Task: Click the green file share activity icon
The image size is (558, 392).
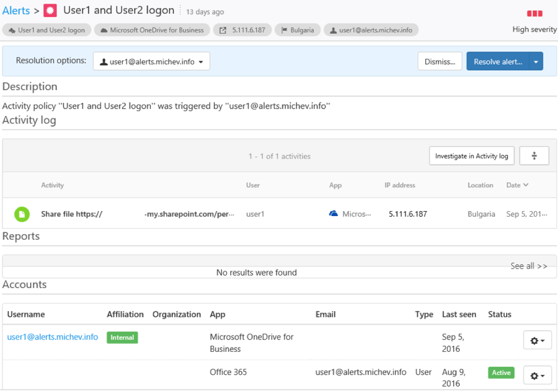Action: point(22,214)
